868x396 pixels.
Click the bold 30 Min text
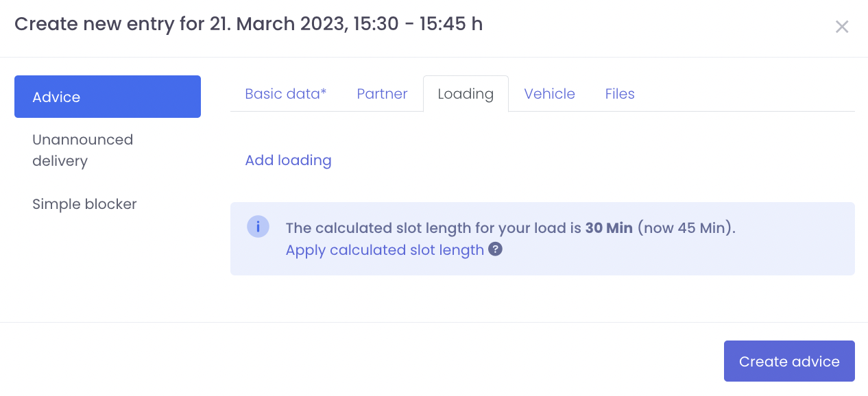608,228
